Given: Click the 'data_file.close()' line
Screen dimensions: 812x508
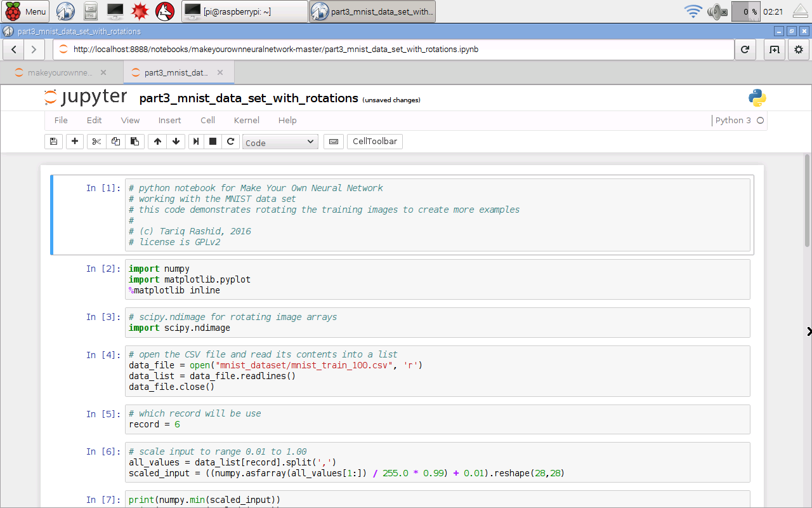Looking at the screenshot, I should pos(172,387).
